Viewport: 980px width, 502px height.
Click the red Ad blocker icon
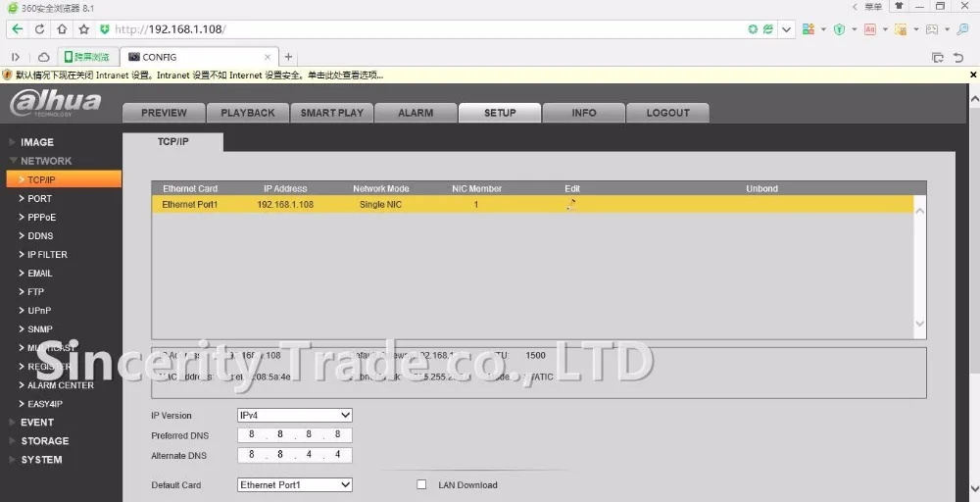pyautogui.click(x=870, y=29)
